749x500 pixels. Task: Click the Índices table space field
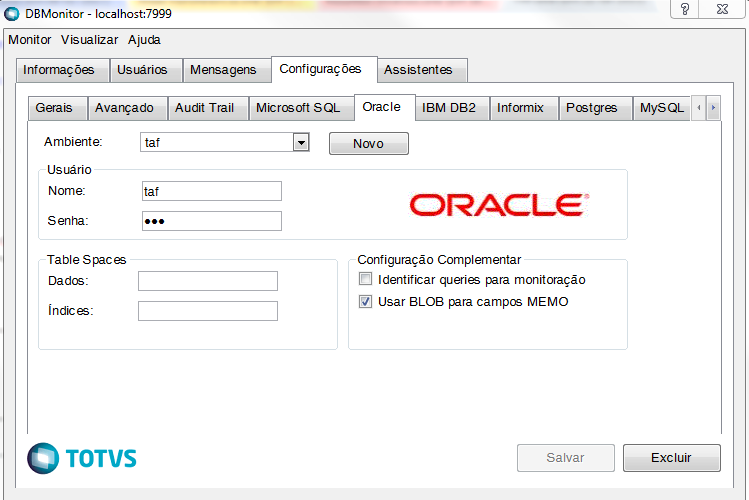(208, 311)
